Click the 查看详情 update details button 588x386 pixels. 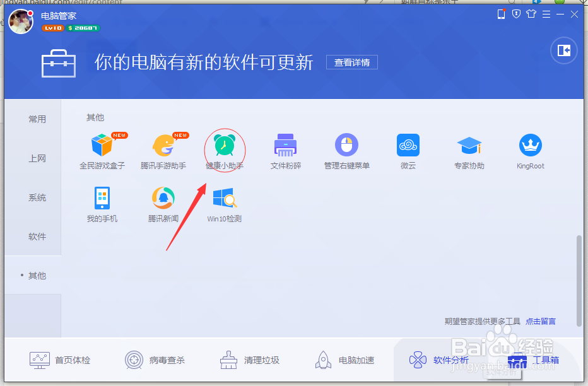(351, 62)
